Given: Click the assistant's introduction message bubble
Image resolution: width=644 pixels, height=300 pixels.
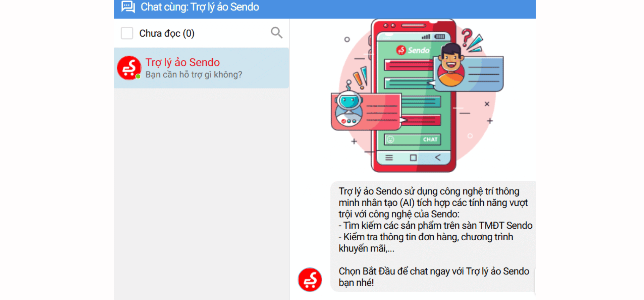Looking at the screenshot, I should coord(433,237).
